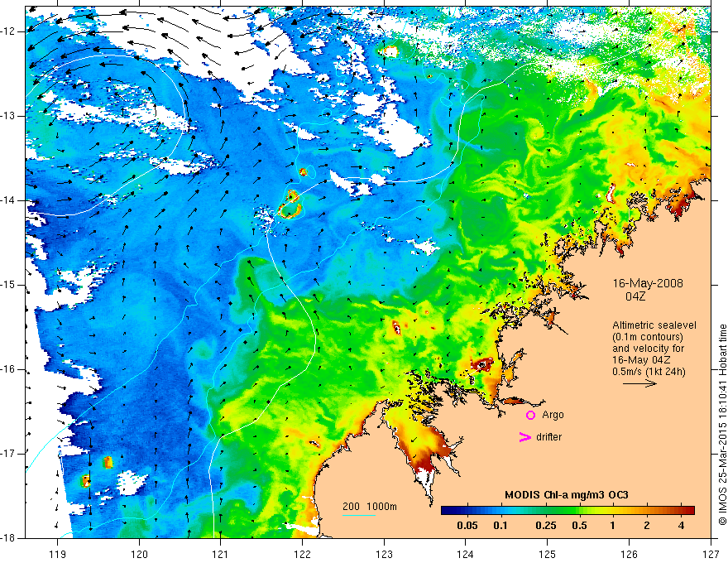This screenshot has height=563, width=728.
Task: Click the latitude -14 axis label
Action: (9, 200)
